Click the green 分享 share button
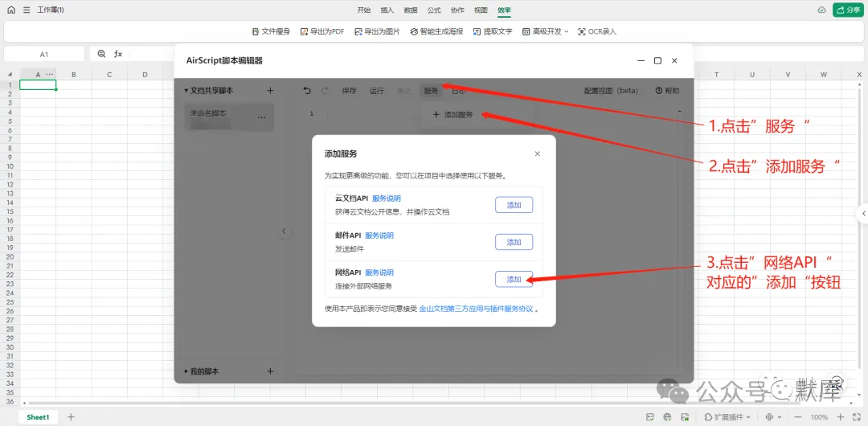 coord(848,10)
